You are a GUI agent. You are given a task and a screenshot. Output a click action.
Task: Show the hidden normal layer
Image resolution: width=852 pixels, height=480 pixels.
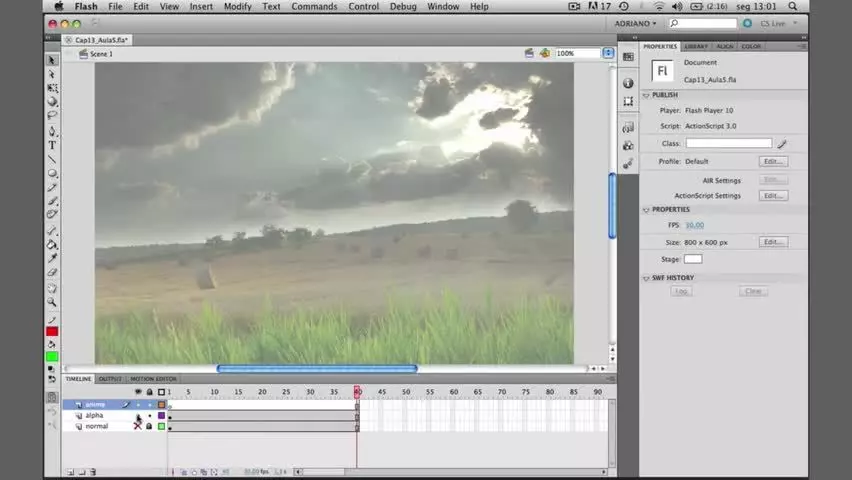point(137,427)
